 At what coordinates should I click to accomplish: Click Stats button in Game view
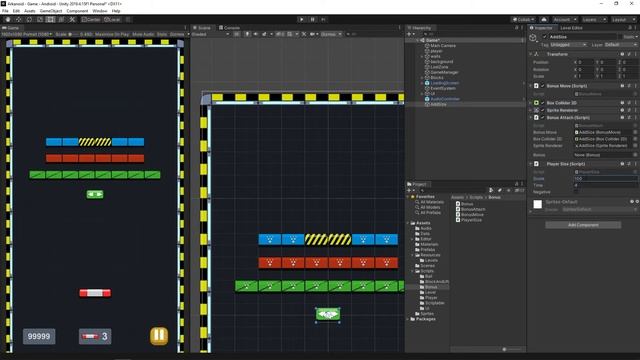tap(162, 34)
